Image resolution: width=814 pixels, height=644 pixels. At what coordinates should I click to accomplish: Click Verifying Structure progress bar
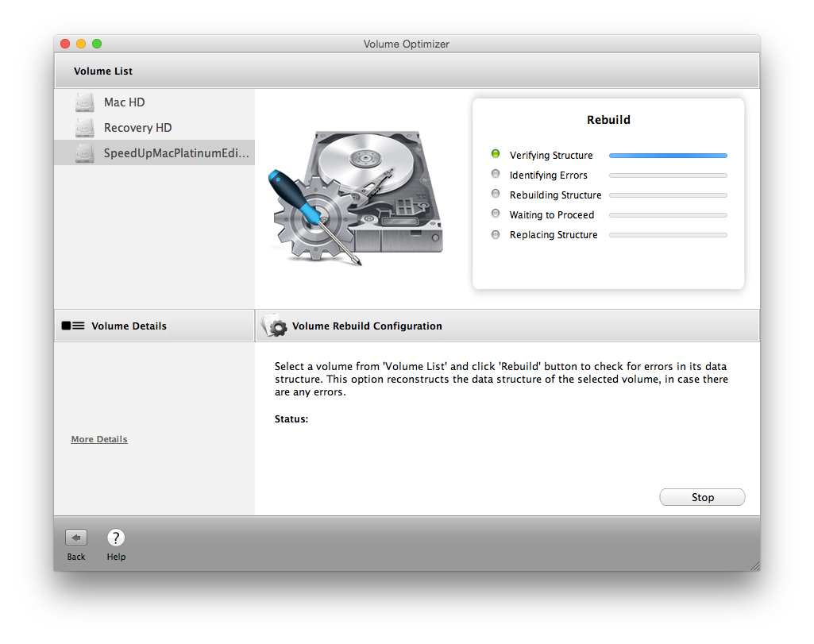(668, 156)
